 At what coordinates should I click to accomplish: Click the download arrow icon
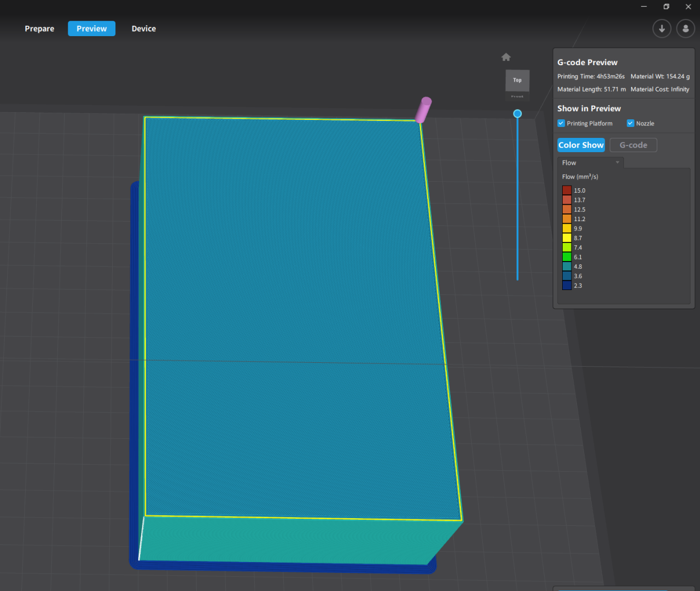point(662,28)
